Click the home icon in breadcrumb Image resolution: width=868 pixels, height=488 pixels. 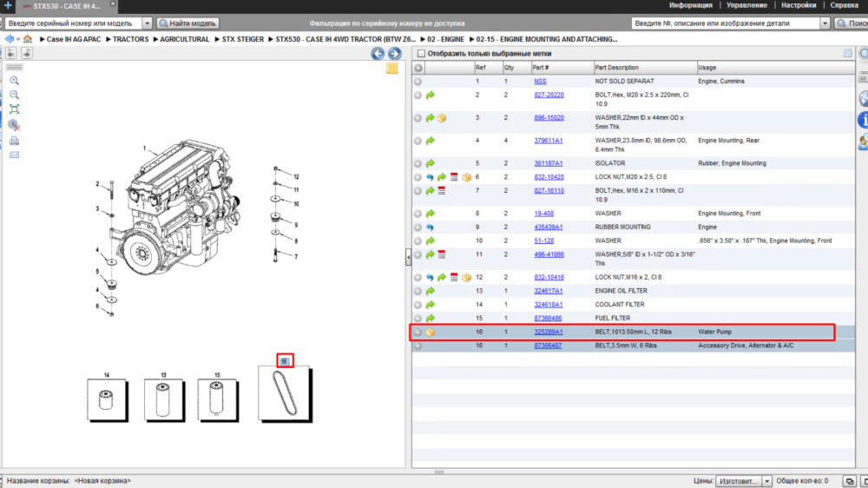click(28, 39)
